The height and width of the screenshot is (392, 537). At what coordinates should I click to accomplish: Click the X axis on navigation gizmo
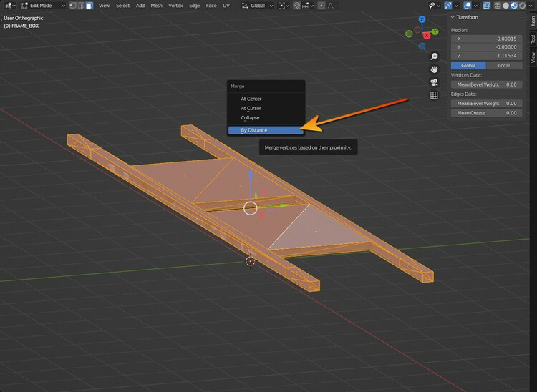pos(427,36)
